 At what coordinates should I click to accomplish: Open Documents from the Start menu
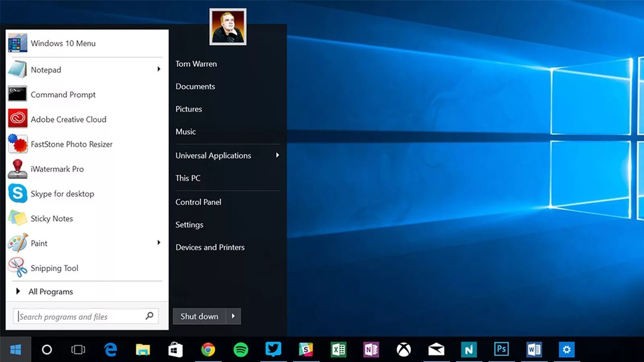click(195, 86)
